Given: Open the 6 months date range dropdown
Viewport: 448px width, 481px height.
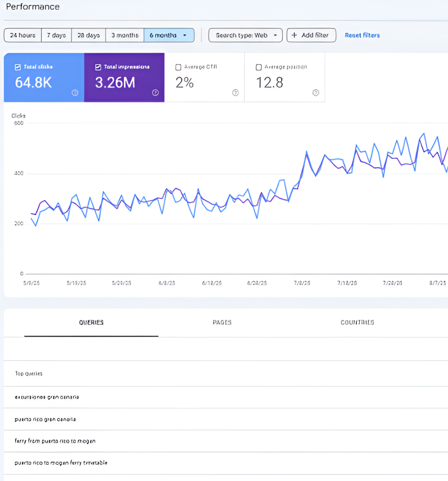Looking at the screenshot, I should click(169, 35).
